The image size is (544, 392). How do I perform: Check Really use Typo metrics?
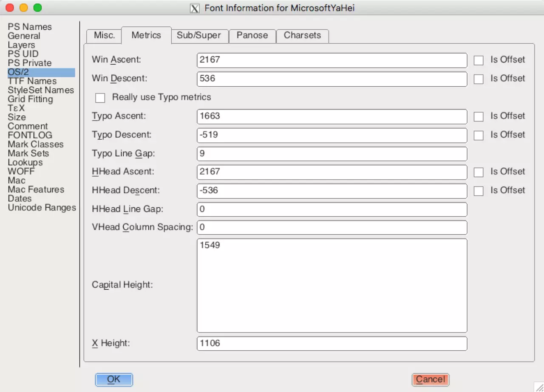[100, 98]
